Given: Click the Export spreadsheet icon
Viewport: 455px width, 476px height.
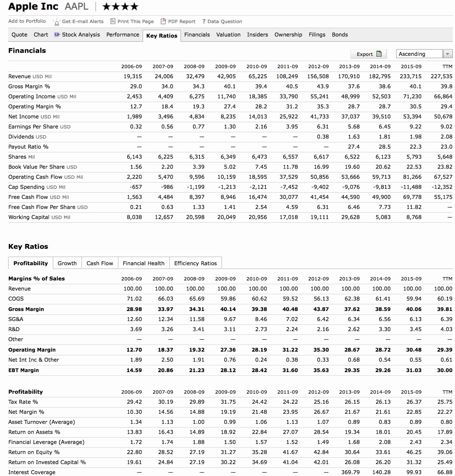Looking at the screenshot, I should (x=379, y=54).
